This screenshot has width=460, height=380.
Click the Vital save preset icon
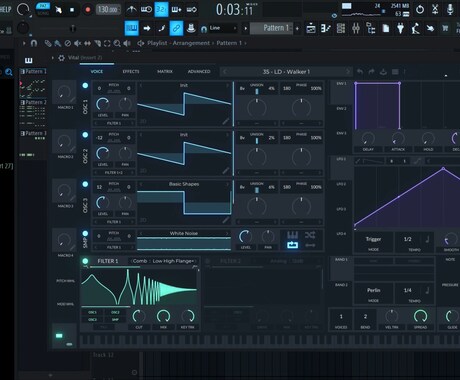[383, 72]
